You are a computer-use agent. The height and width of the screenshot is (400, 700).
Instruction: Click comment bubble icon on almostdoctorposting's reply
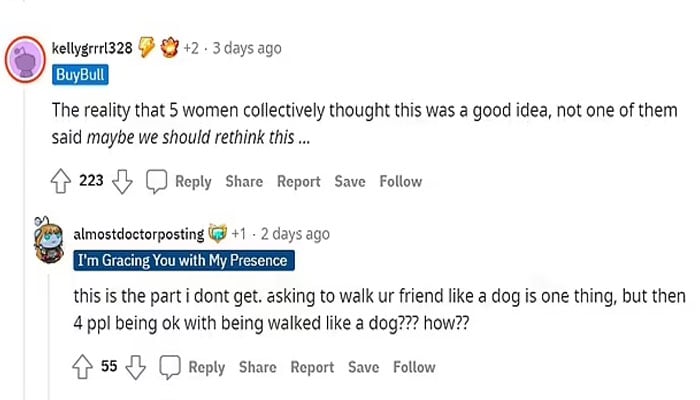(170, 367)
